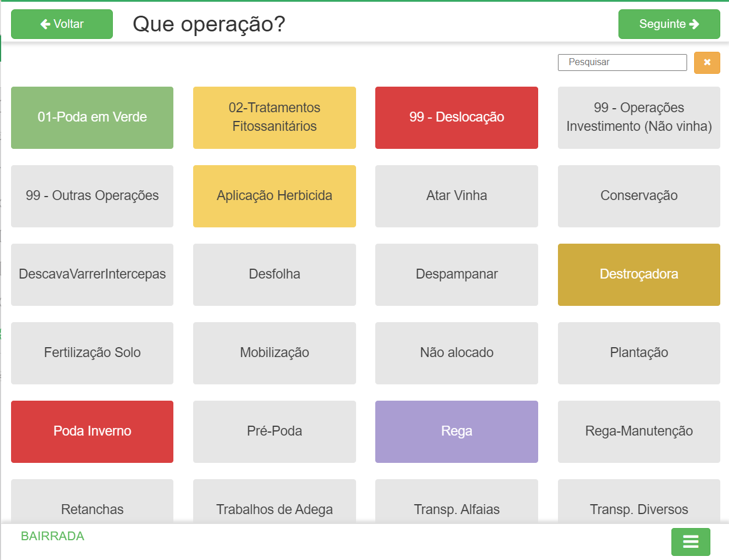Choose the Não alocado option
Screen dimensions: 729x560
(x=456, y=353)
